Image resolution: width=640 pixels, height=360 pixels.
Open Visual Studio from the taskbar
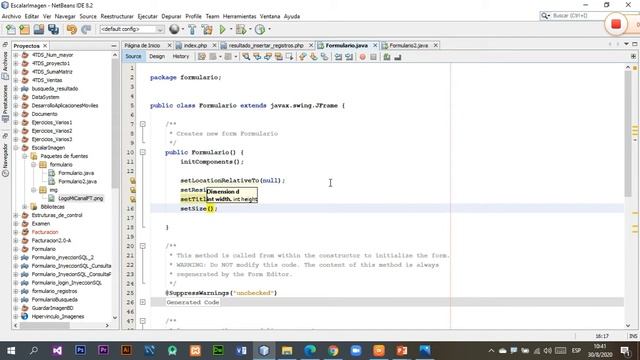pos(57,350)
